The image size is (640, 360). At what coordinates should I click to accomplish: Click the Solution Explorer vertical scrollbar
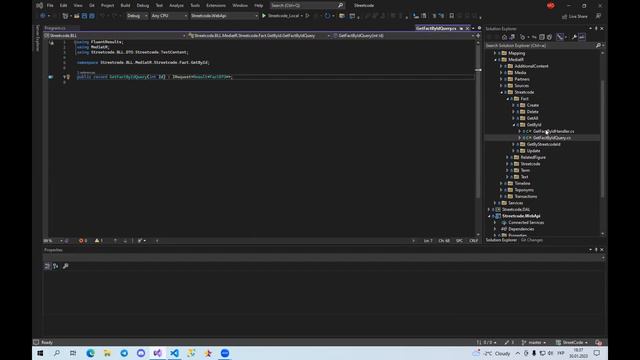[603, 139]
